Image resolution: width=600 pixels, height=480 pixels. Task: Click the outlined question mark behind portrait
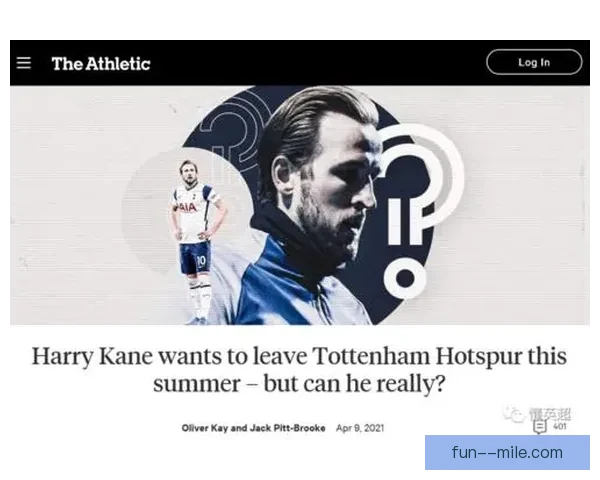(x=232, y=126)
